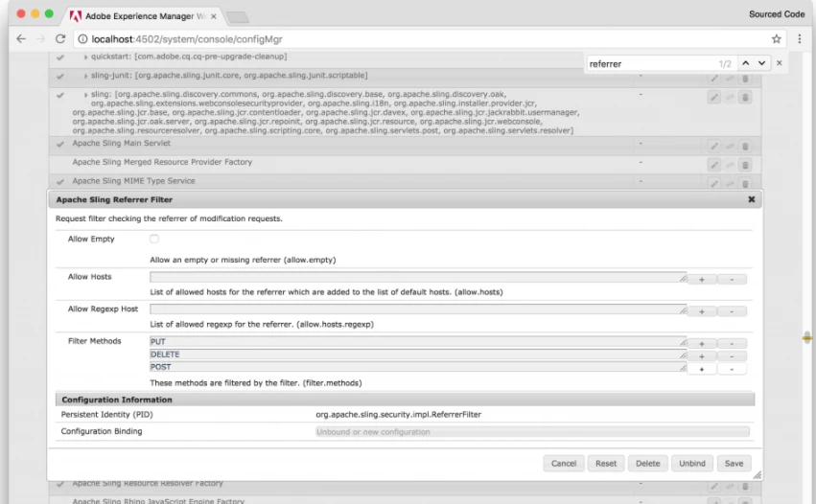Save the Referrer Filter configuration
The height and width of the screenshot is (504, 816).
coord(734,464)
